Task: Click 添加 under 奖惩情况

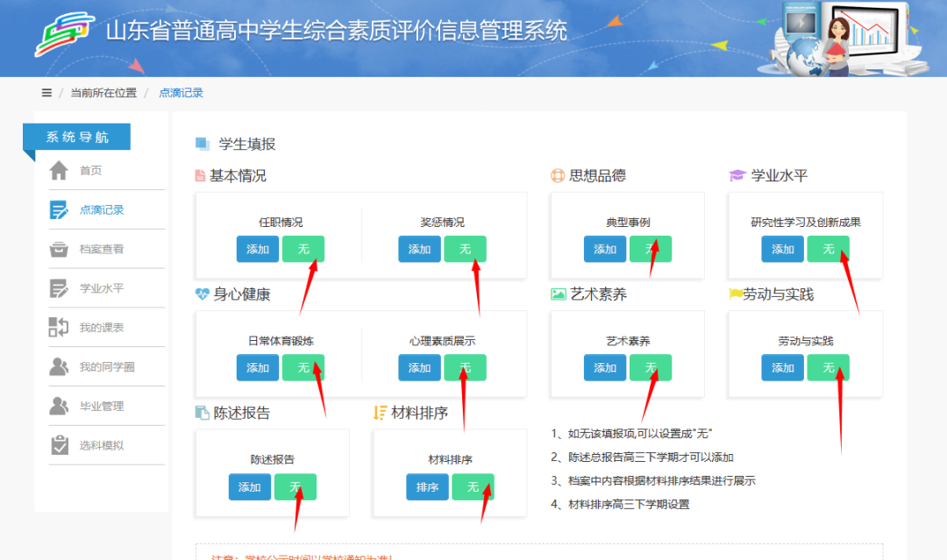Action: [418, 249]
